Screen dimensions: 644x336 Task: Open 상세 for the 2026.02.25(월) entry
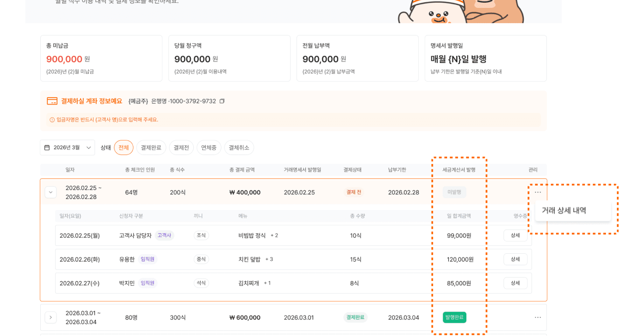[x=515, y=235]
